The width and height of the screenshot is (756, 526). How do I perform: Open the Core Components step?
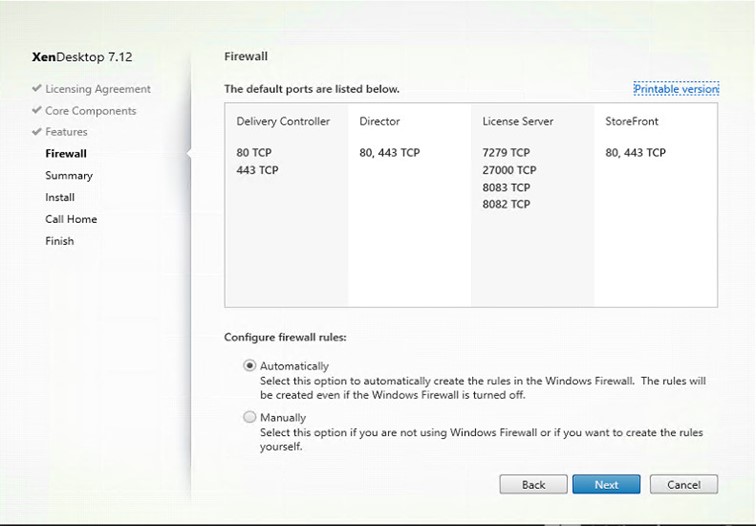pyautogui.click(x=91, y=110)
